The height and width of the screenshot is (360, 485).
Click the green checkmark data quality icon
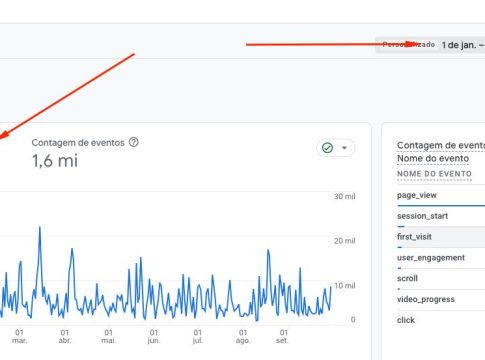pos(327,148)
